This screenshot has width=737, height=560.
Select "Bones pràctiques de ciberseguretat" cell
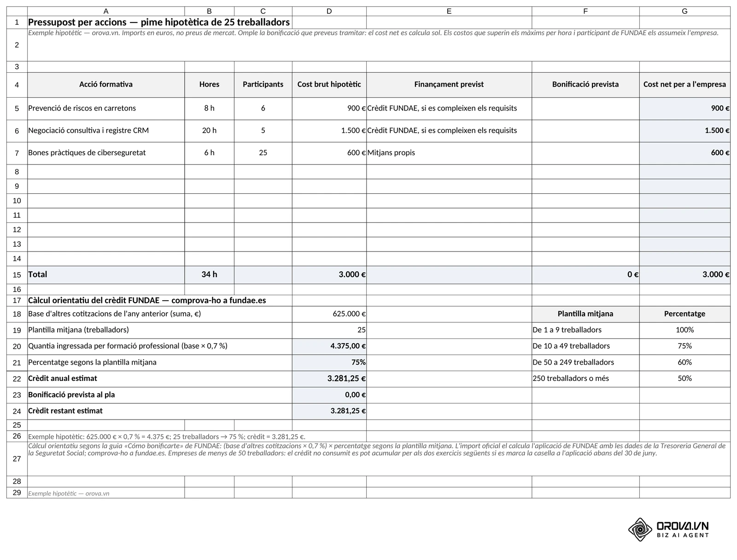106,153
